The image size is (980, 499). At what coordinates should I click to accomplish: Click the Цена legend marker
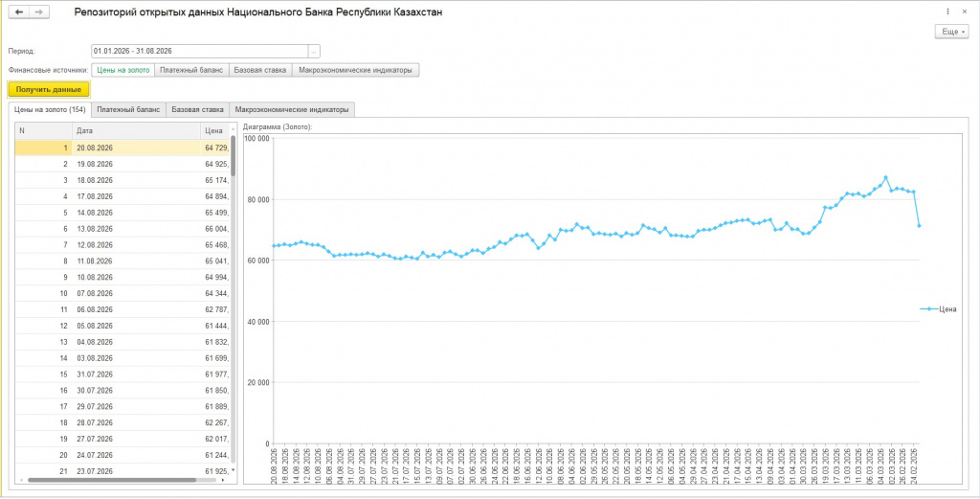(x=929, y=309)
